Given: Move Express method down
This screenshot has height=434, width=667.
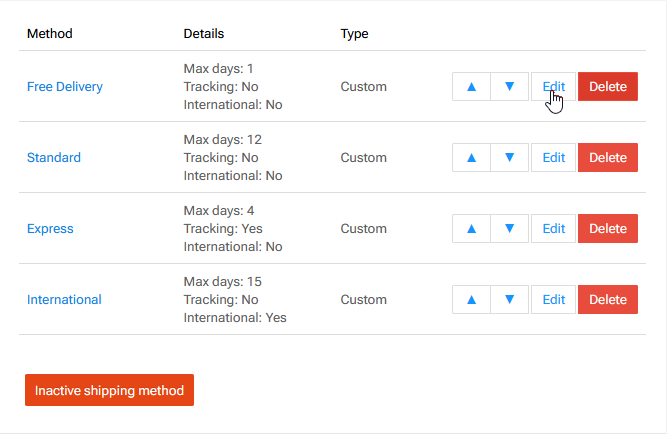Looking at the screenshot, I should point(510,229).
